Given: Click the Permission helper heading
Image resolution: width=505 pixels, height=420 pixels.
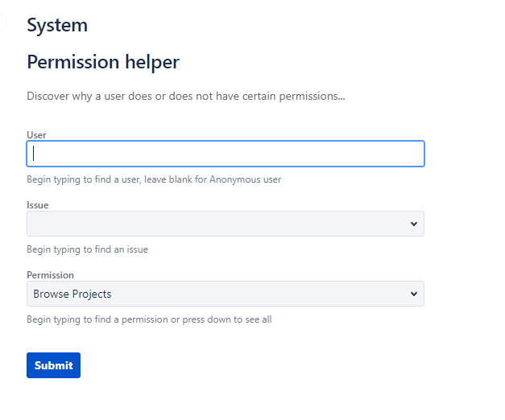Looking at the screenshot, I should coord(103,62).
